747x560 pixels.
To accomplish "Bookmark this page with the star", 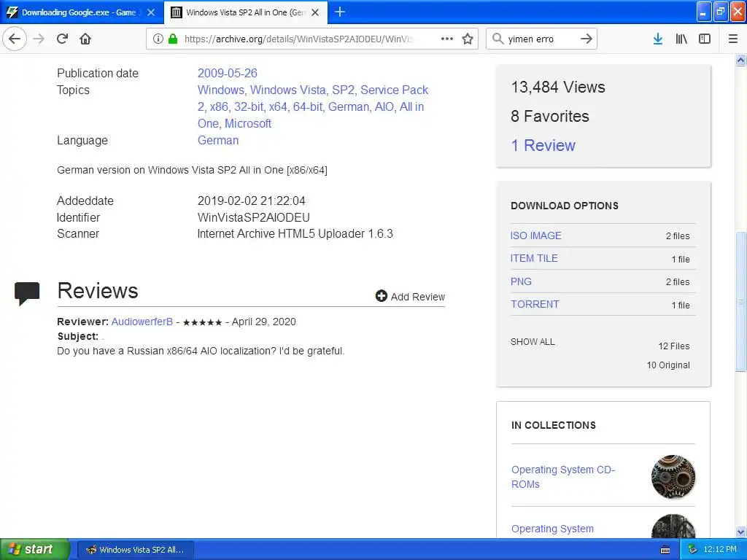I will (x=468, y=39).
